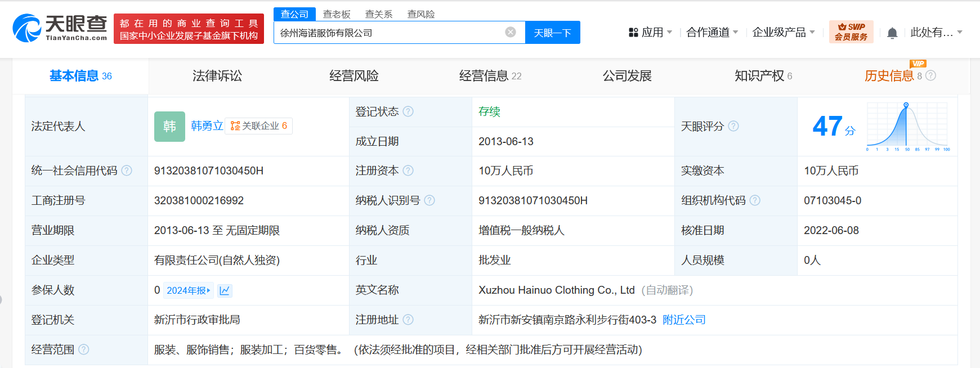Click help icon beside 统一社会信用代码
The width and height of the screenshot is (980, 368).
click(127, 170)
